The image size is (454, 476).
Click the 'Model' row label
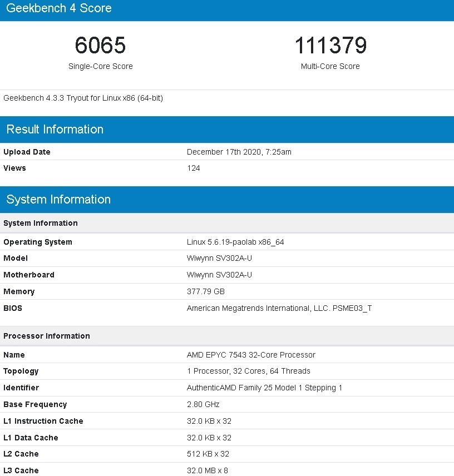16,258
